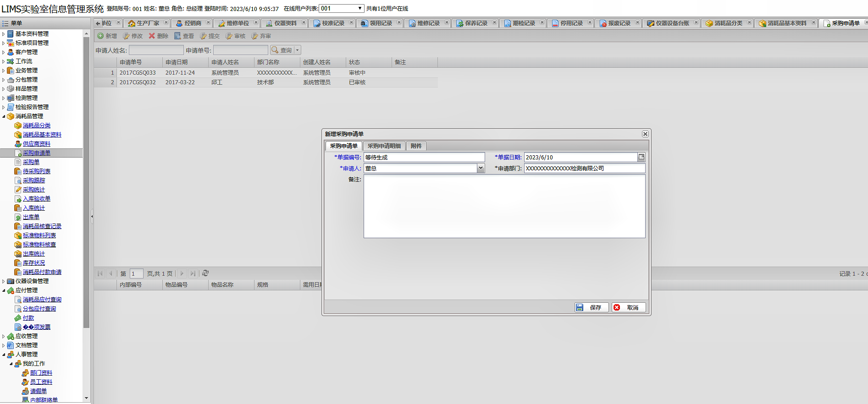Close the 新增采购申请单 dialog
868x404 pixels.
coord(645,134)
